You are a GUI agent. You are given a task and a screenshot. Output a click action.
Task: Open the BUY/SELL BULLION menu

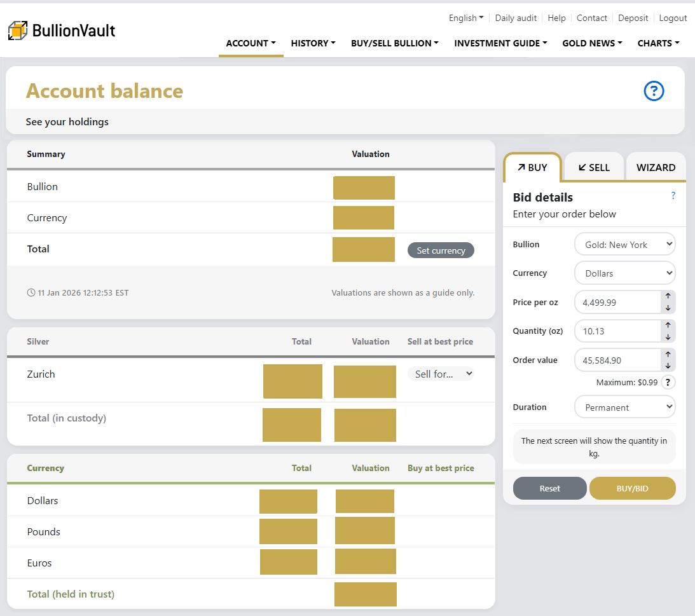click(x=395, y=43)
